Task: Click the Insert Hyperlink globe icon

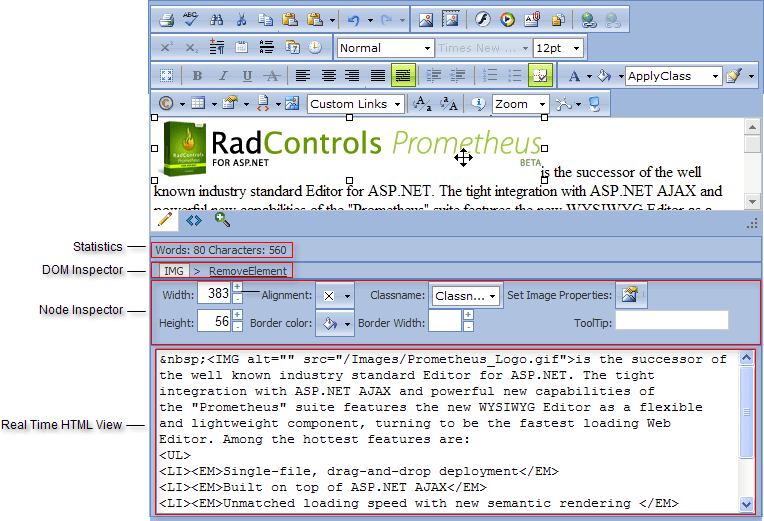Action: [x=589, y=19]
